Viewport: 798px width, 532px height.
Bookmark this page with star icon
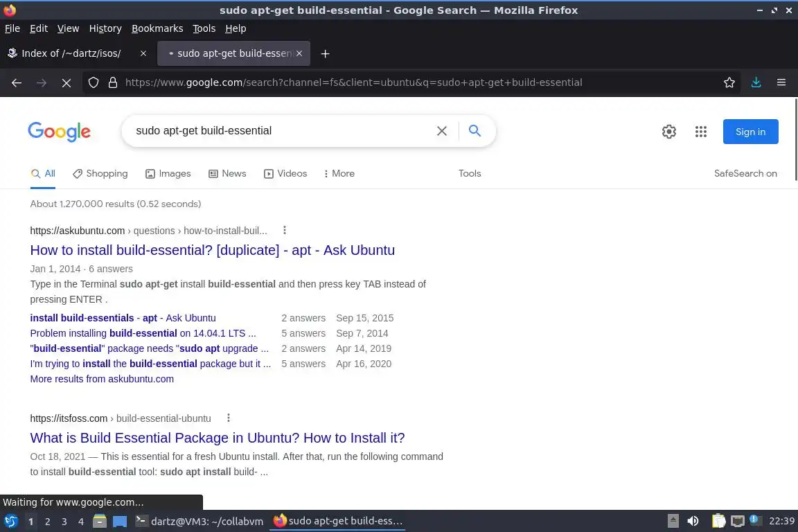pos(729,82)
